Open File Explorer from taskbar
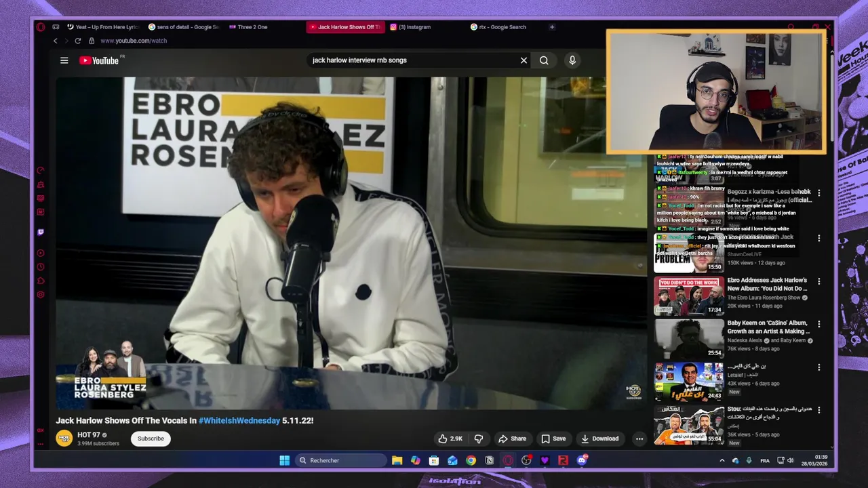868x488 pixels. [x=397, y=460]
